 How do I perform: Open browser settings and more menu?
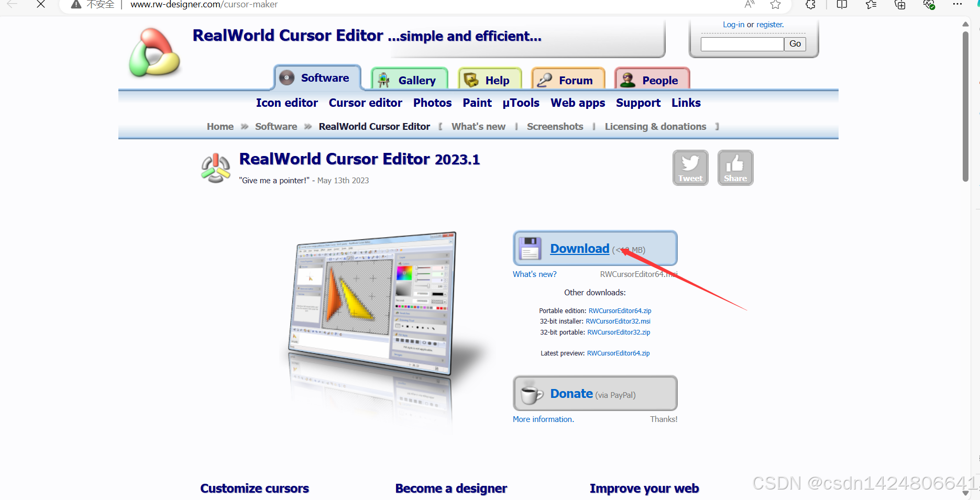pyautogui.click(x=957, y=4)
